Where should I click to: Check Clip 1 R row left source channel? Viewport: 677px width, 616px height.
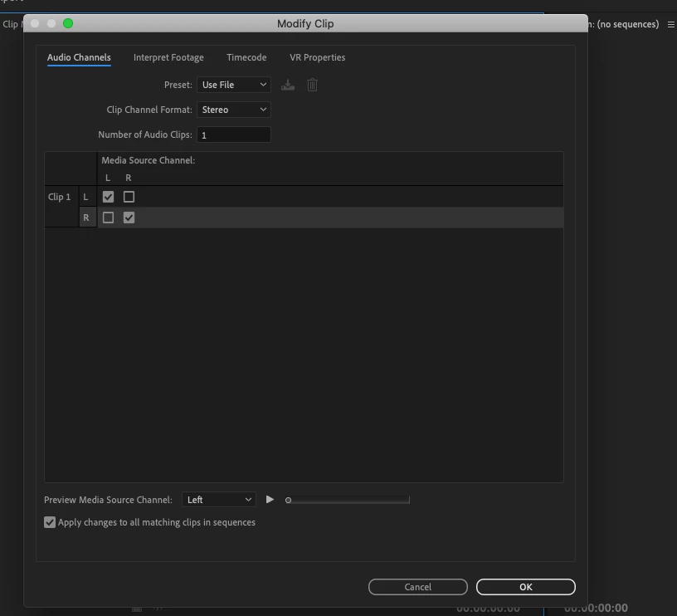click(108, 218)
